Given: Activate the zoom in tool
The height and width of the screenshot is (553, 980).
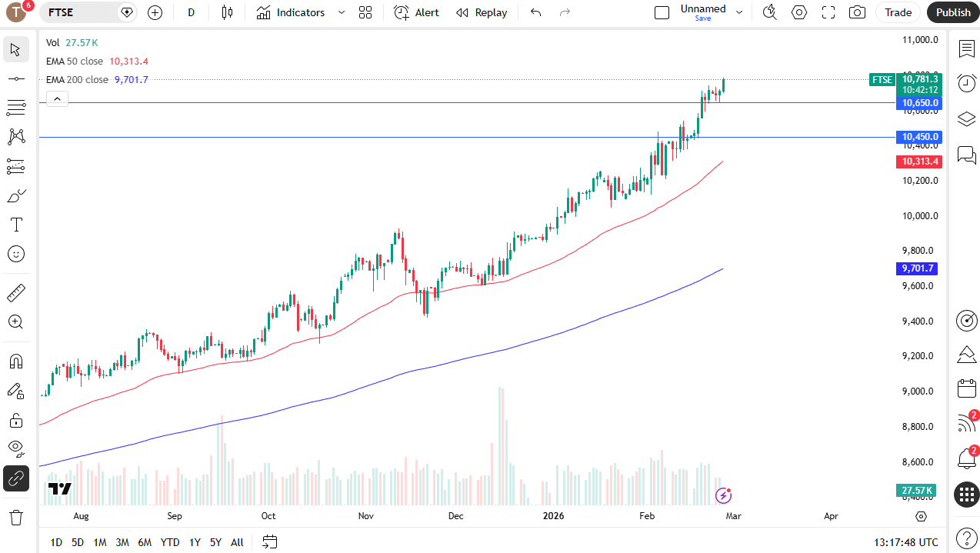Looking at the screenshot, I should coord(15,322).
